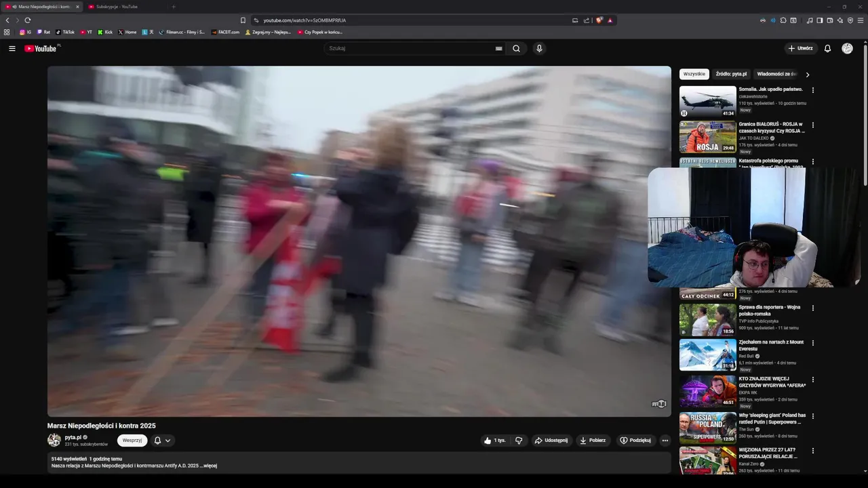Open the Somalia helicopter video thumbnail
868x488 pixels.
coord(707,102)
